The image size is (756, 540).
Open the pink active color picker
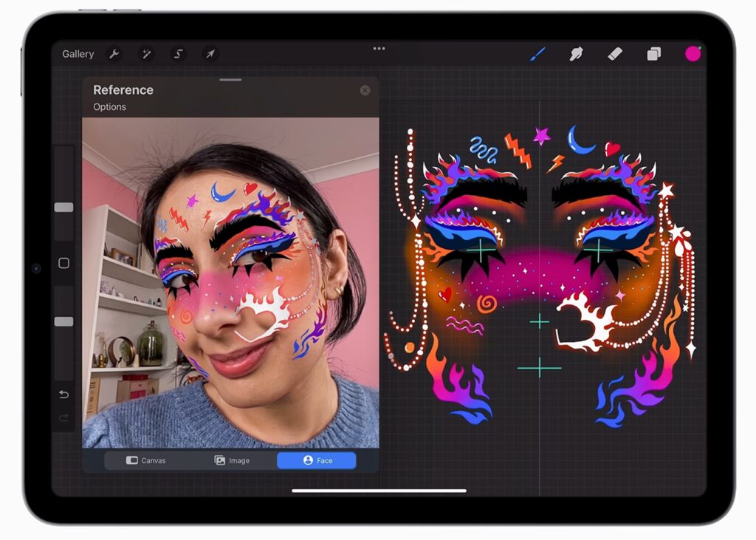tap(693, 53)
